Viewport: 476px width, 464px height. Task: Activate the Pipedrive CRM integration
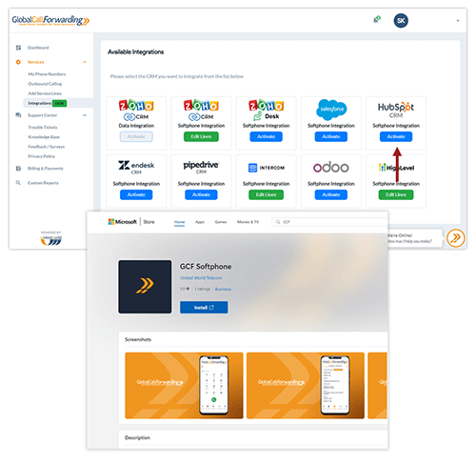pos(201,194)
